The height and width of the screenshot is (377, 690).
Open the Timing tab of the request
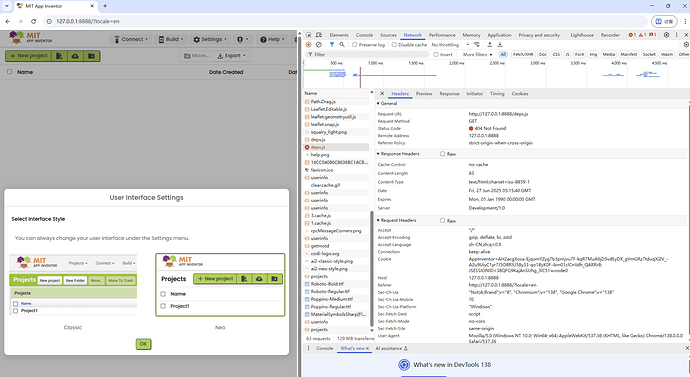pyautogui.click(x=497, y=93)
